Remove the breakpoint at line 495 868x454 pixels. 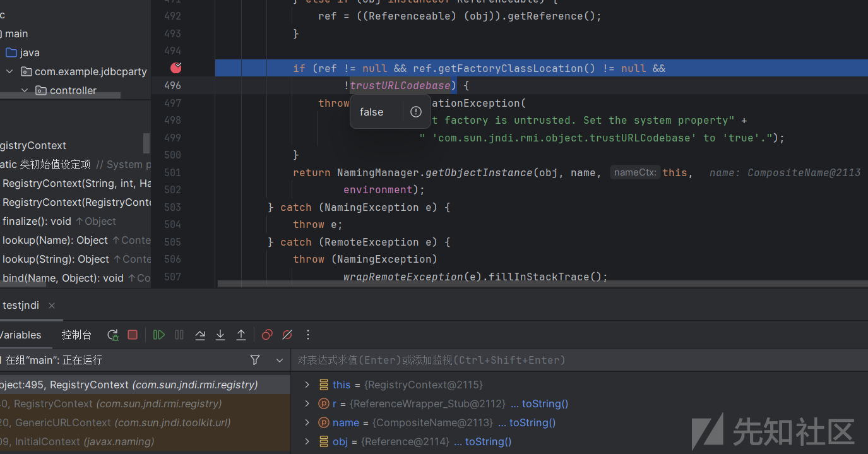pos(176,68)
